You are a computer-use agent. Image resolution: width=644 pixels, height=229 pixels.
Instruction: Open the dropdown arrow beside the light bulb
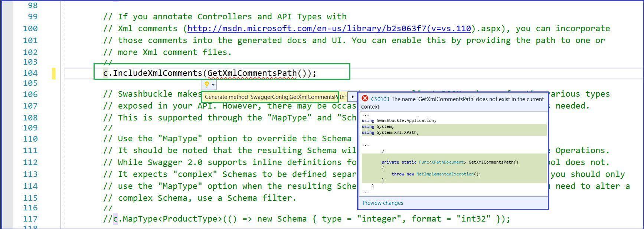213,85
